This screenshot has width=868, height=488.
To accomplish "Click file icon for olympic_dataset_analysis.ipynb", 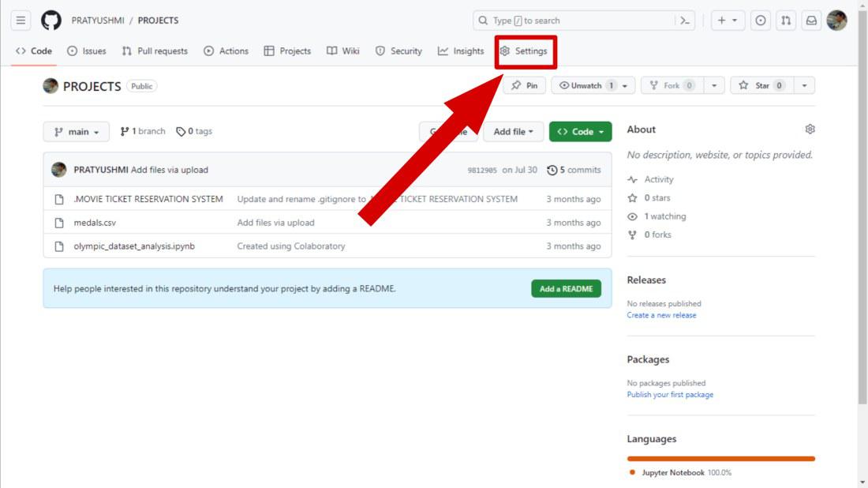I will point(59,246).
